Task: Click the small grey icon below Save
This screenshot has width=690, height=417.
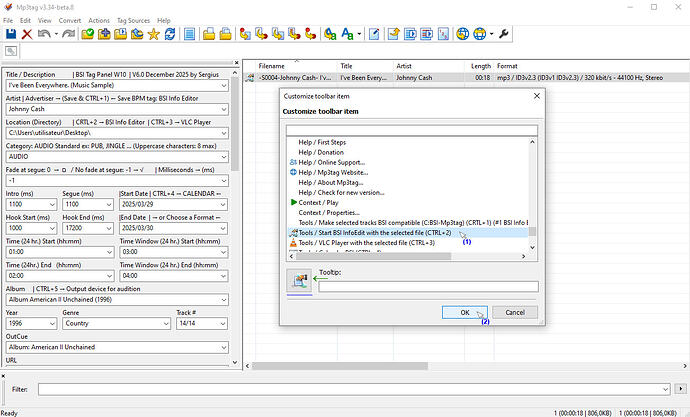Action: 11,51
